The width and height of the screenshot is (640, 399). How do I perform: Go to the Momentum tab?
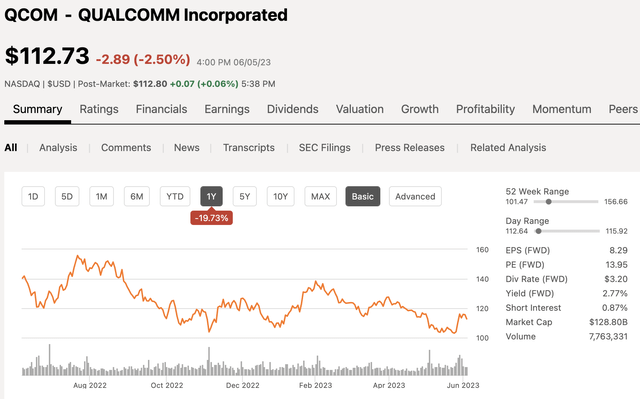tap(562, 109)
